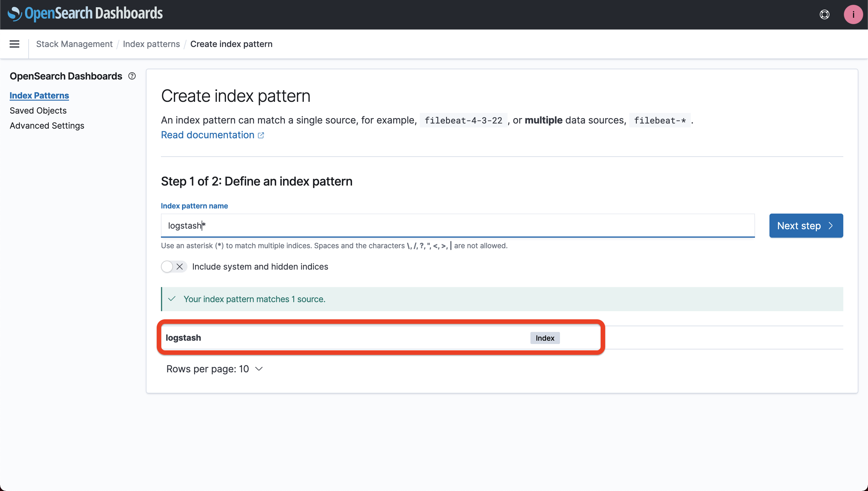Click the Rows per page chevron arrow

[x=259, y=369]
